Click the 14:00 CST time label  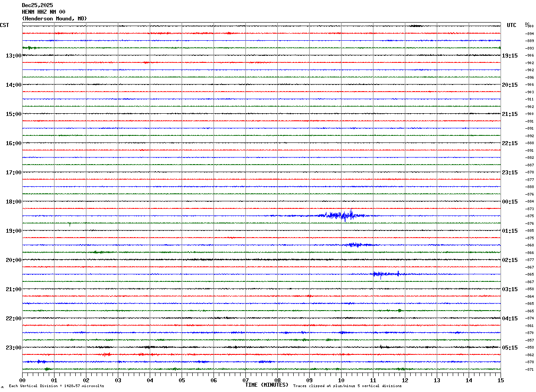tap(13, 85)
